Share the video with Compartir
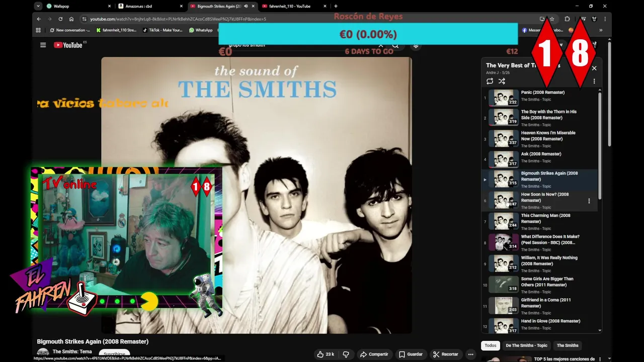This screenshot has width=644, height=362. pyautogui.click(x=374, y=354)
